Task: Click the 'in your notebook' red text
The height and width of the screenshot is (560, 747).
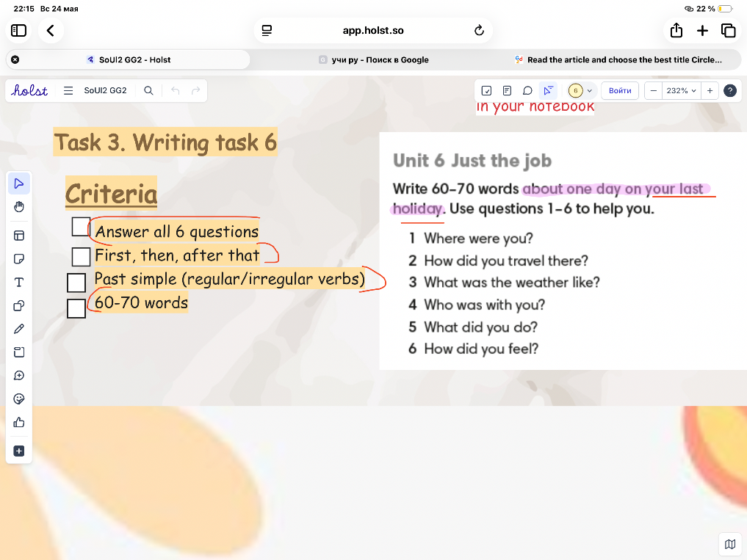Action: tap(535, 106)
